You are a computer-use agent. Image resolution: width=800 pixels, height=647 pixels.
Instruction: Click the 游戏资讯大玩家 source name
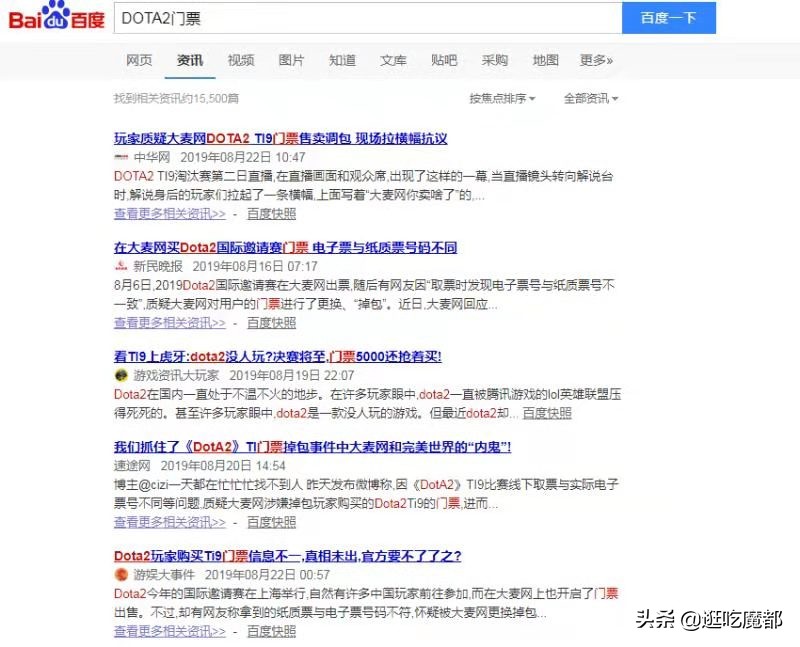[x=177, y=375]
